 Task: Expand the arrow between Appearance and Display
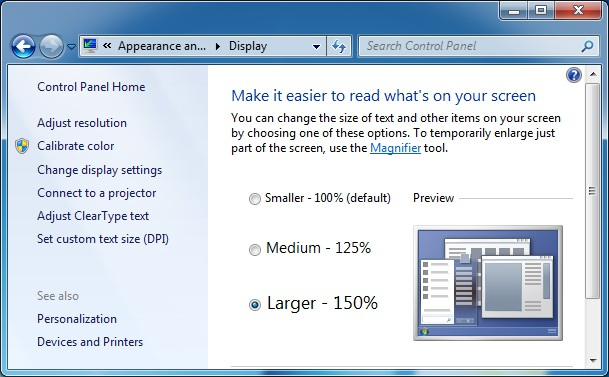point(218,46)
